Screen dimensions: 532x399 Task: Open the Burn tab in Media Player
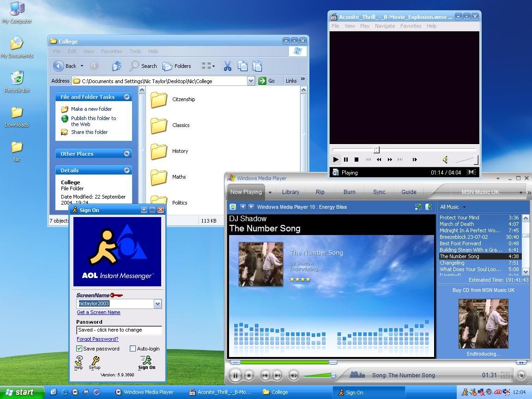point(349,192)
